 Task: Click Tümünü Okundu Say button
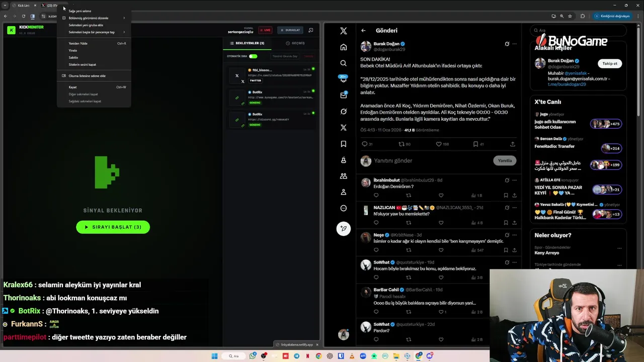click(x=285, y=56)
